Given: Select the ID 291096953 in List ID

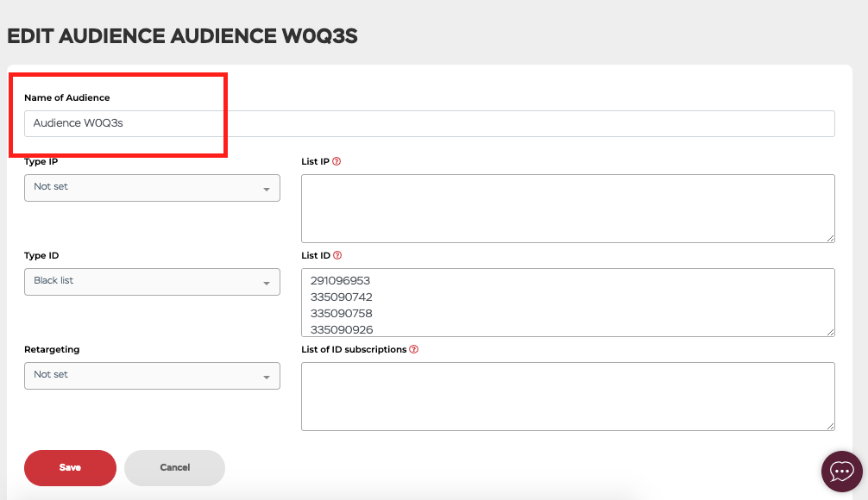Looking at the screenshot, I should [x=341, y=281].
